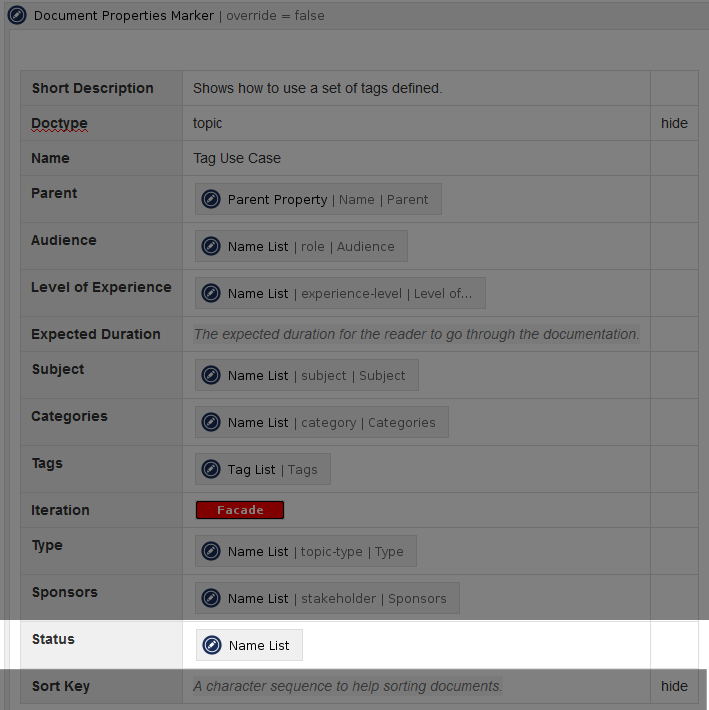This screenshot has width=709, height=710.
Task: Click the Audience Name List macro icon
Action: [211, 246]
